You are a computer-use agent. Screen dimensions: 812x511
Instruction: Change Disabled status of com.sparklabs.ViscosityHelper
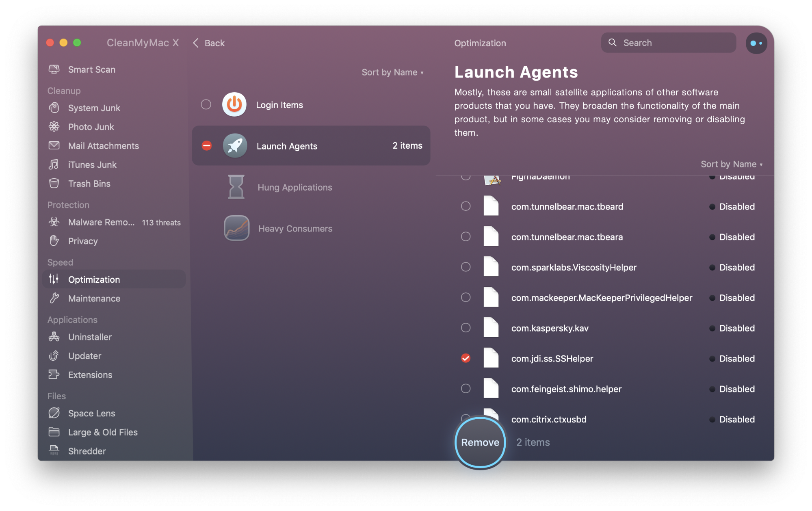coord(732,267)
